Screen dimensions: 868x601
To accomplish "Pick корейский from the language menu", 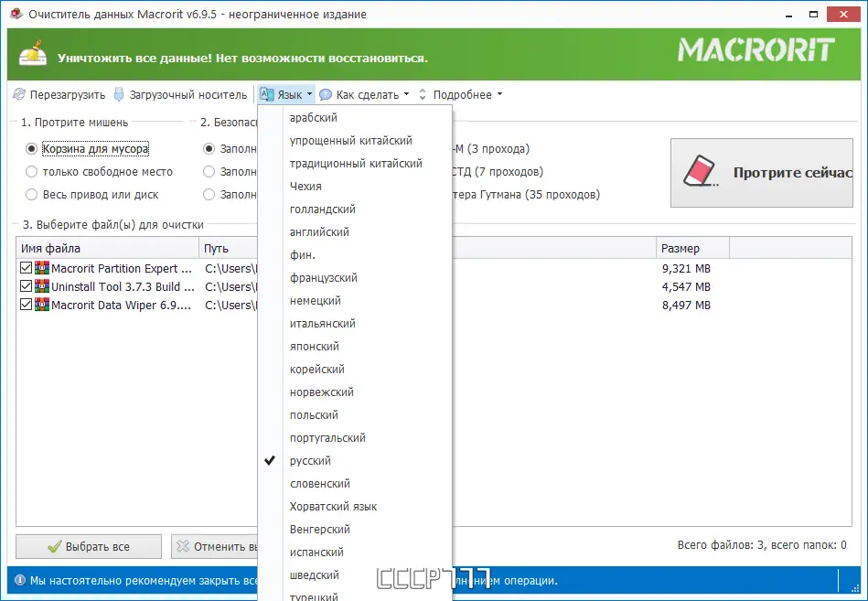I will click(355, 370).
